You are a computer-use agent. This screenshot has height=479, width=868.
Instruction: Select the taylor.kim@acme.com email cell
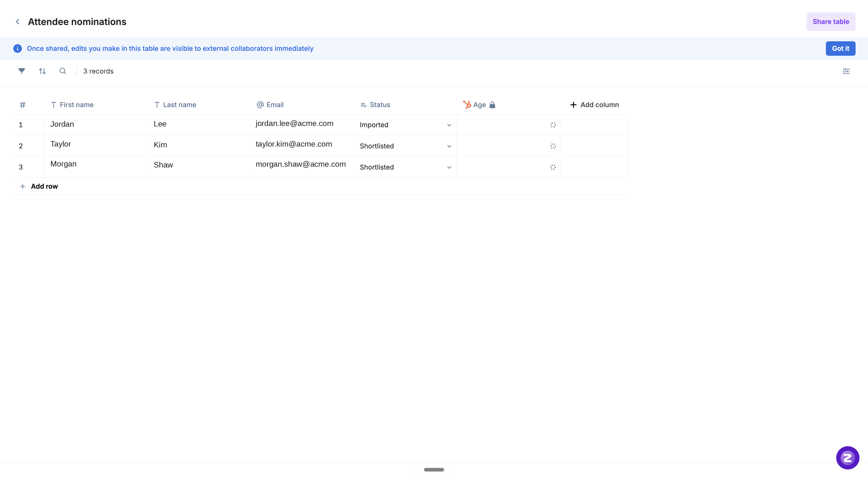click(x=301, y=146)
